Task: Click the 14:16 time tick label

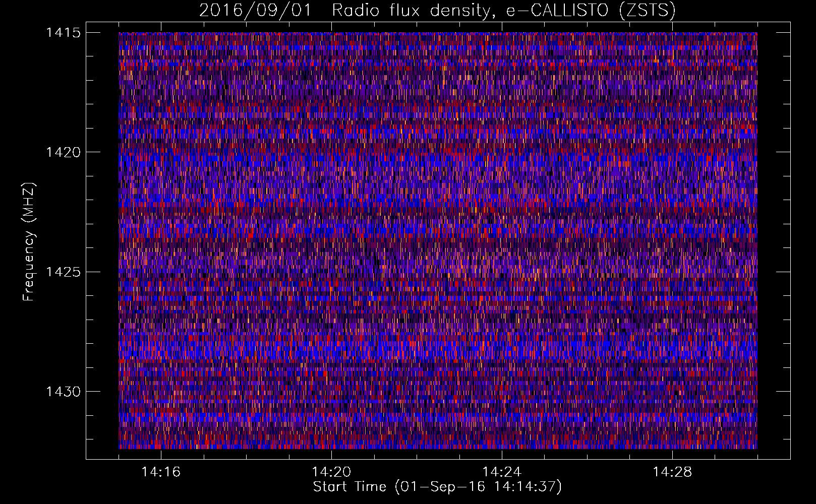Action: click(x=161, y=472)
